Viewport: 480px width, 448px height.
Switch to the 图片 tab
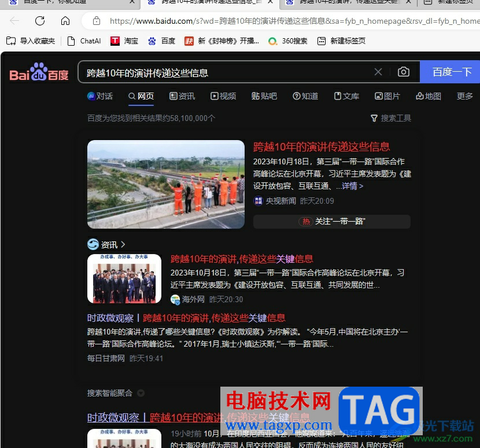[x=387, y=96]
